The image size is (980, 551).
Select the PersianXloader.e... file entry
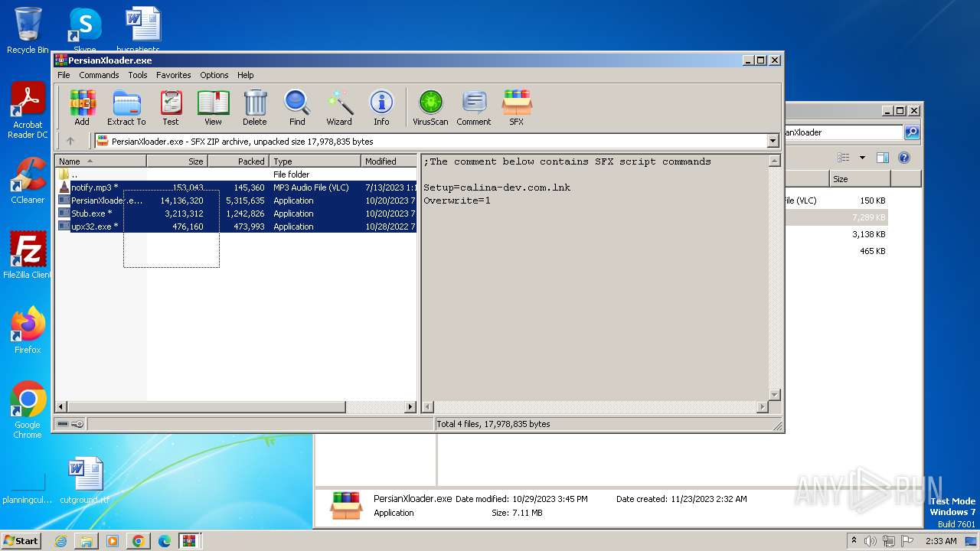pyautogui.click(x=236, y=201)
